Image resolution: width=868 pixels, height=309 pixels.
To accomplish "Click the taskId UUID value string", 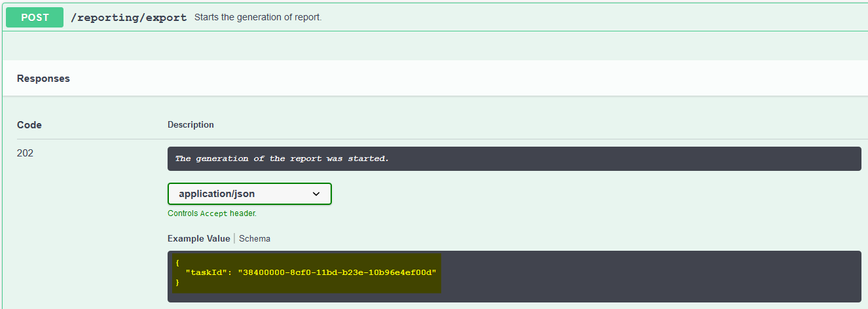I will click(336, 272).
